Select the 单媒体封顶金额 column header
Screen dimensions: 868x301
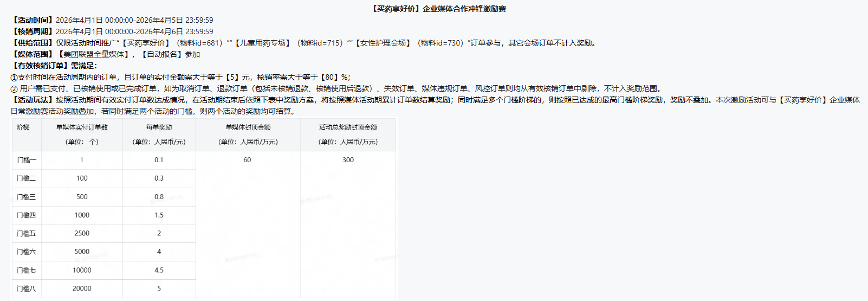click(248, 127)
